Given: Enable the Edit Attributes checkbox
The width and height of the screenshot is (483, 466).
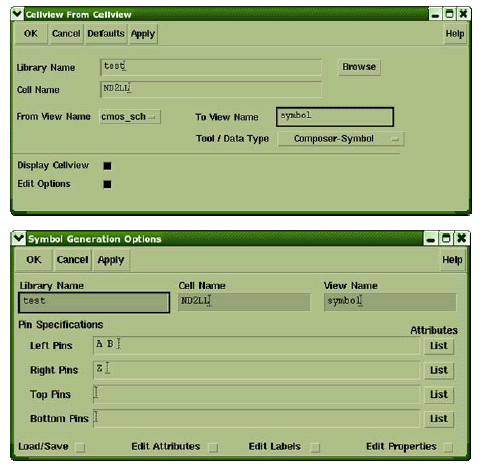Looking at the screenshot, I should point(213,448).
